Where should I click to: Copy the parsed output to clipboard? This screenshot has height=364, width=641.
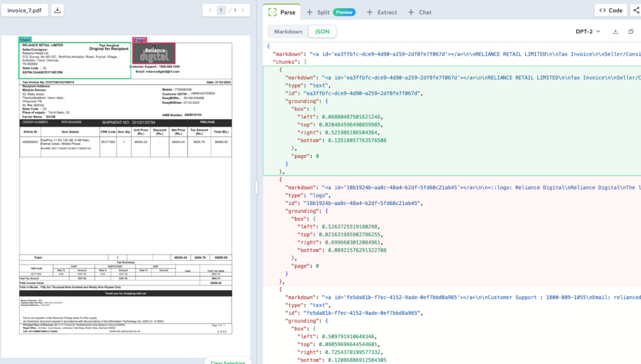coord(630,31)
